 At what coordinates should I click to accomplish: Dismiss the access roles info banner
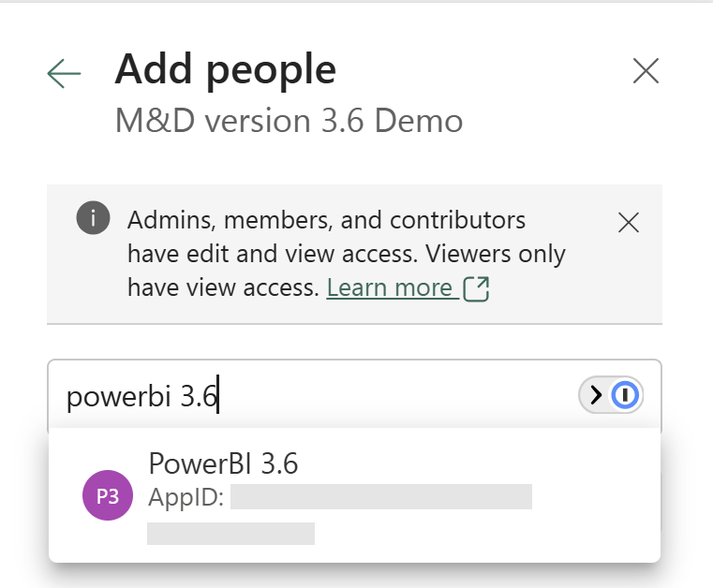point(629,223)
